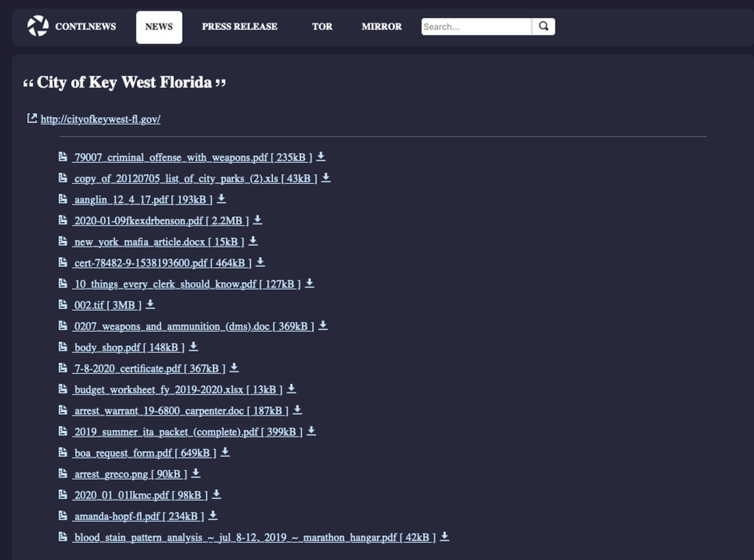
Task: Click download arrow for body_shop.pdf
Action: pos(194,346)
